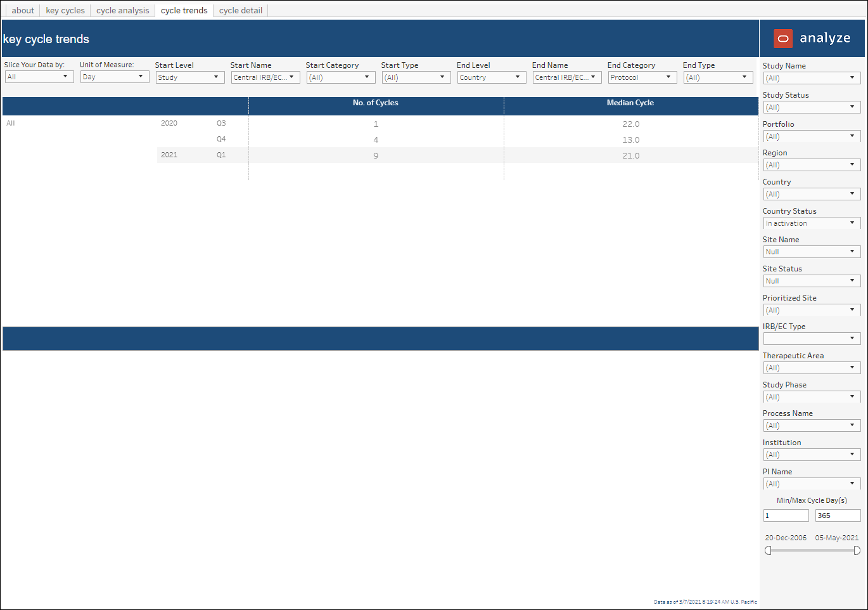Open Slice Your Data by dropdown
Screen dimensions: 868x610
pos(39,77)
